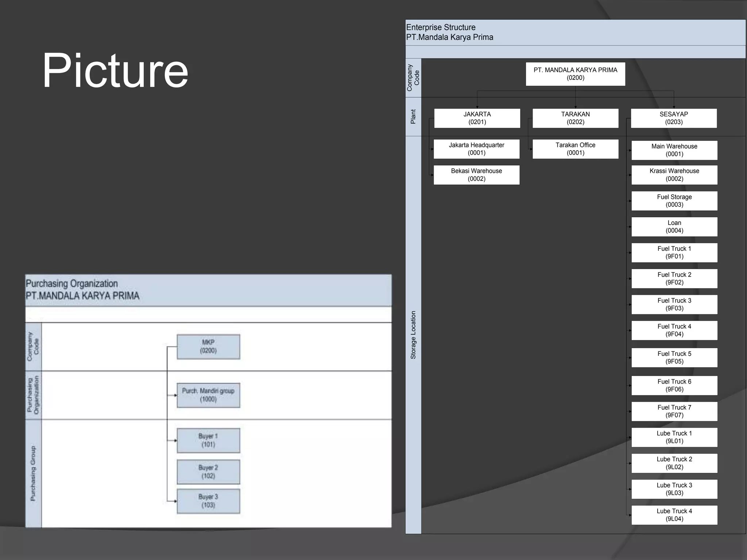The image size is (747, 560).
Task: Select the Tarakan Office (0001) box
Action: click(x=575, y=149)
